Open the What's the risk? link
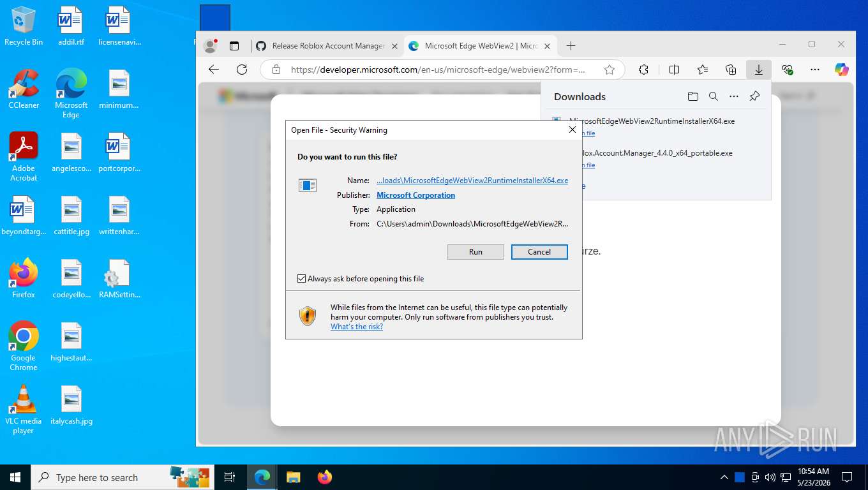The width and height of the screenshot is (868, 490). 357,327
